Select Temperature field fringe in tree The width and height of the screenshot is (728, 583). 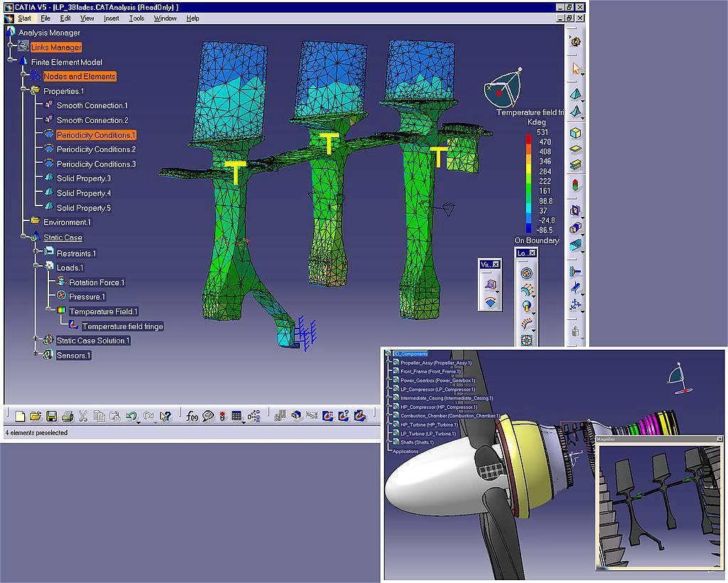point(122,326)
